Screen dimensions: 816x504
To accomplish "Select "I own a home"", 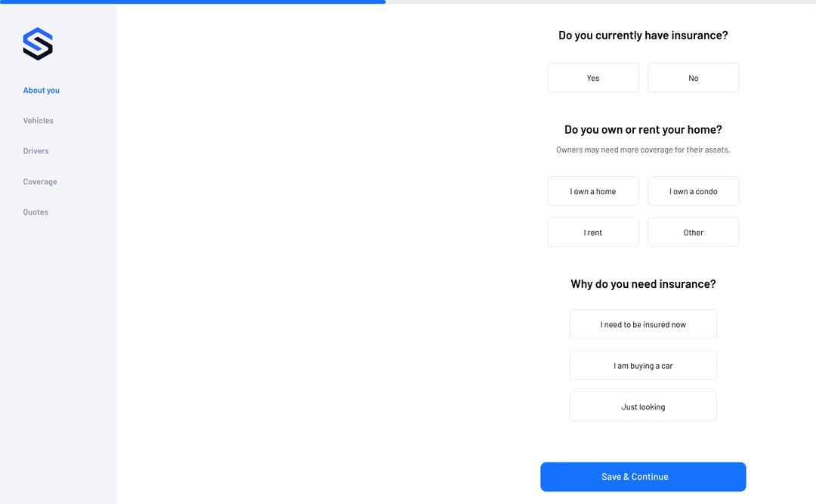I will pos(593,190).
